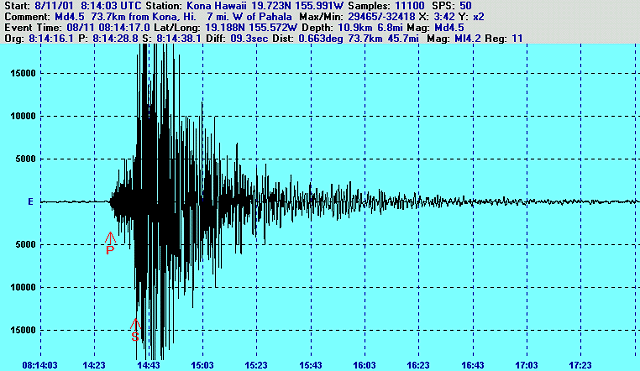
Task: Click the 16:23 time axis label
Action: click(418, 365)
